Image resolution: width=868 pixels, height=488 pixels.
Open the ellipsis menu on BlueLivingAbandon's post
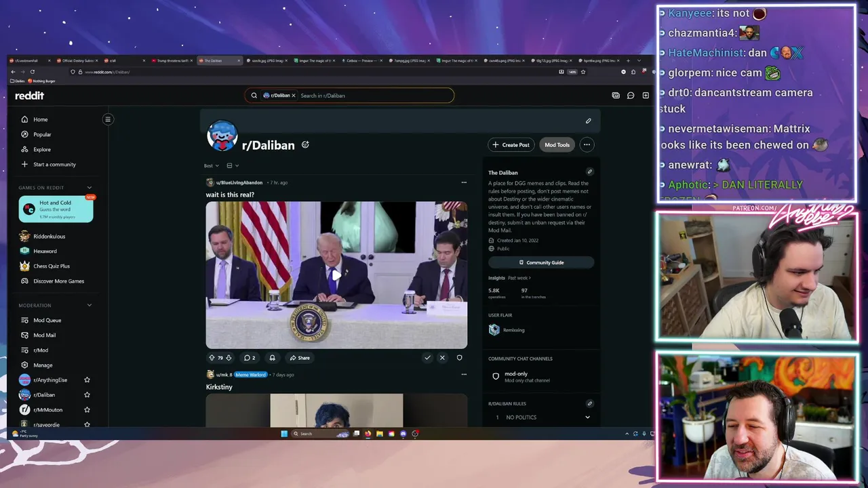(464, 182)
